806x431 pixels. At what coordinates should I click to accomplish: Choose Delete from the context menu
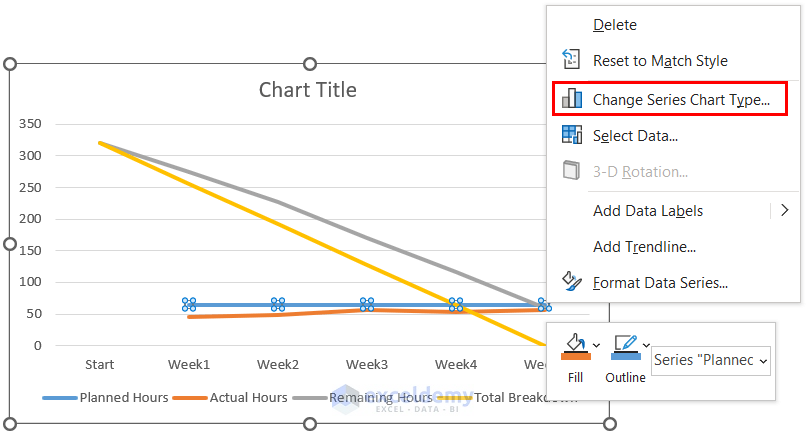(615, 24)
